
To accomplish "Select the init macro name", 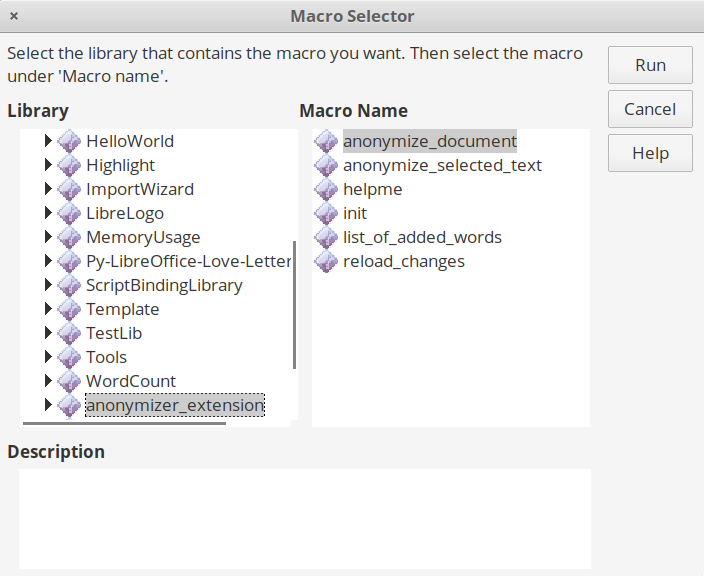I will (355, 213).
